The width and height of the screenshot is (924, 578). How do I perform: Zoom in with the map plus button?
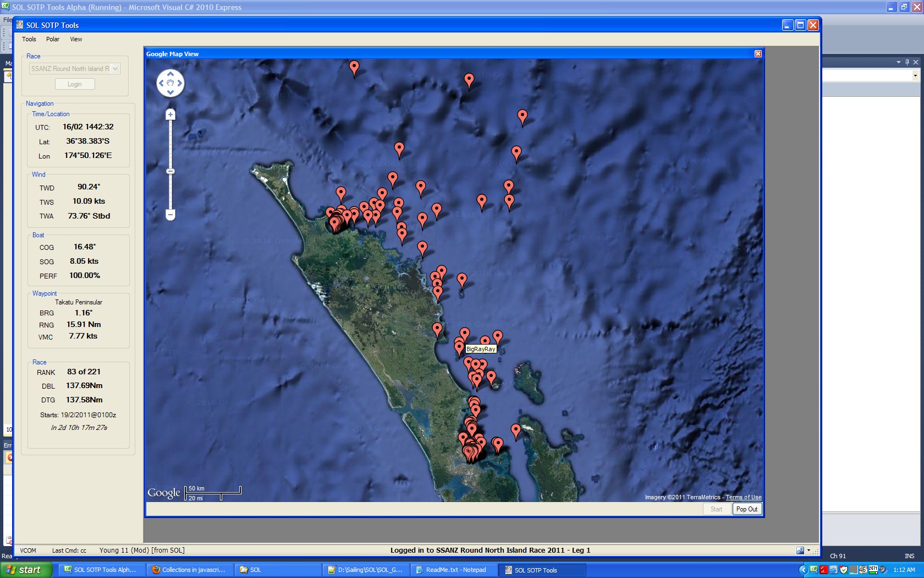click(x=170, y=114)
